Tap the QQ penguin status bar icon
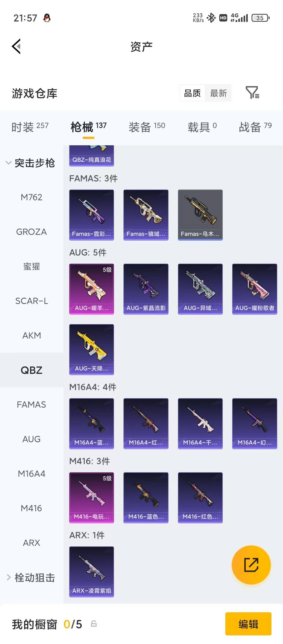Screen dimensions: 283x644 pyautogui.click(x=47, y=18)
